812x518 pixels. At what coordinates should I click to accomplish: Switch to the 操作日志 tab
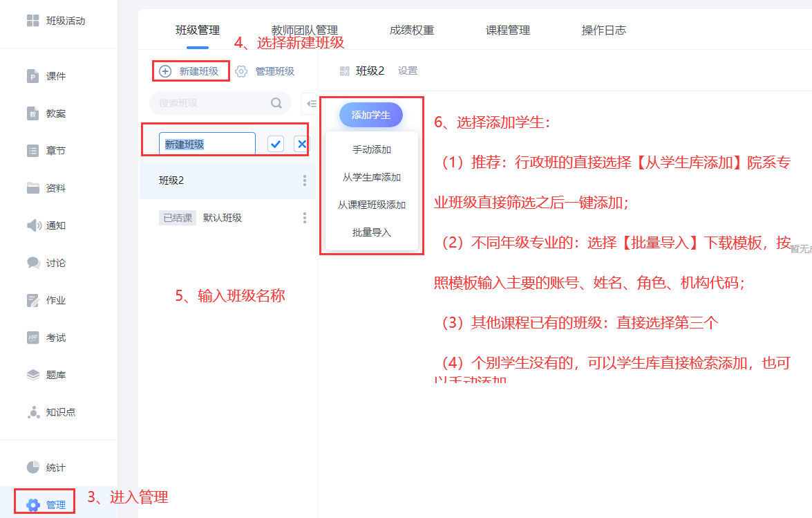coord(604,30)
